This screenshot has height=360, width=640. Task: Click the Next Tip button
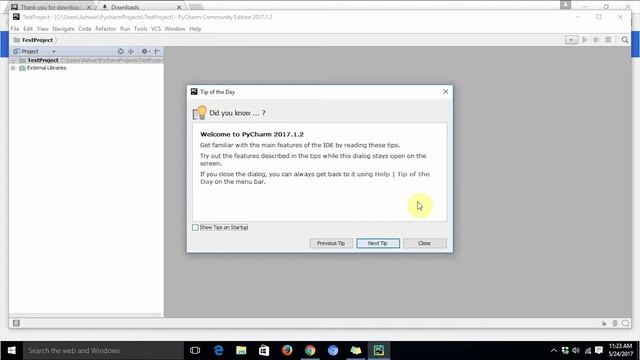(x=378, y=243)
